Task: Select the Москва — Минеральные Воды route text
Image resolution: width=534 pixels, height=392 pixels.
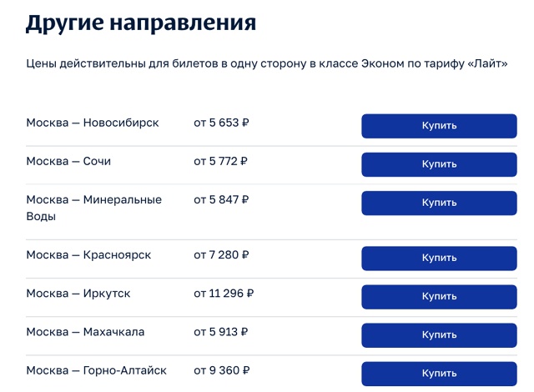Action: (x=93, y=208)
